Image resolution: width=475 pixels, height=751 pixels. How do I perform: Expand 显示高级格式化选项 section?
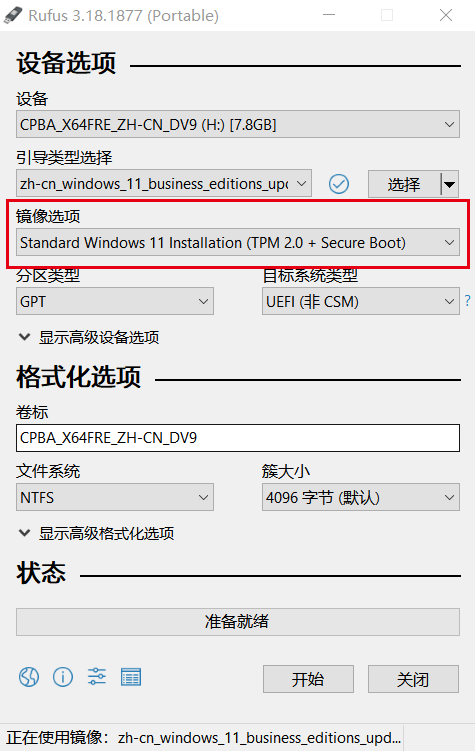(96, 533)
